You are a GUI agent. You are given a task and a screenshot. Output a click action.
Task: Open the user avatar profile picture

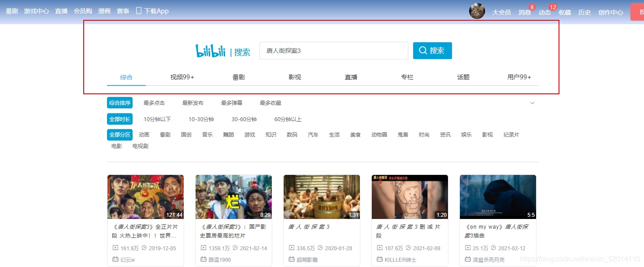pyautogui.click(x=477, y=11)
